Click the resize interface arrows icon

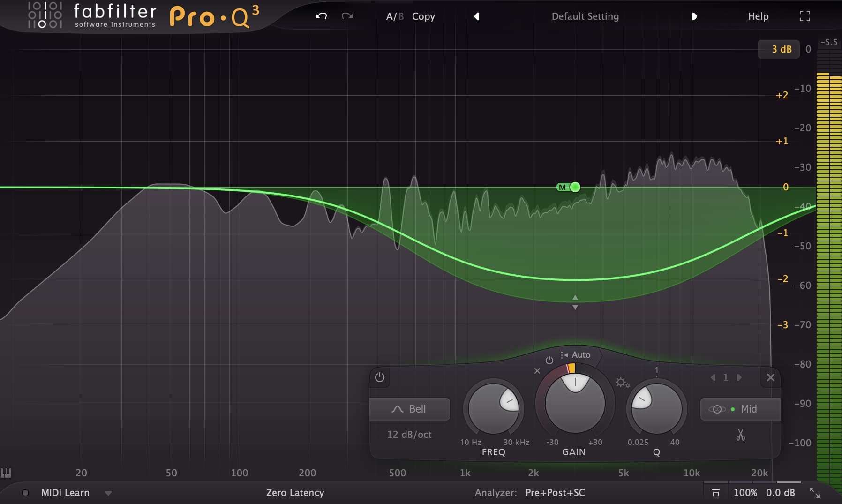815,493
